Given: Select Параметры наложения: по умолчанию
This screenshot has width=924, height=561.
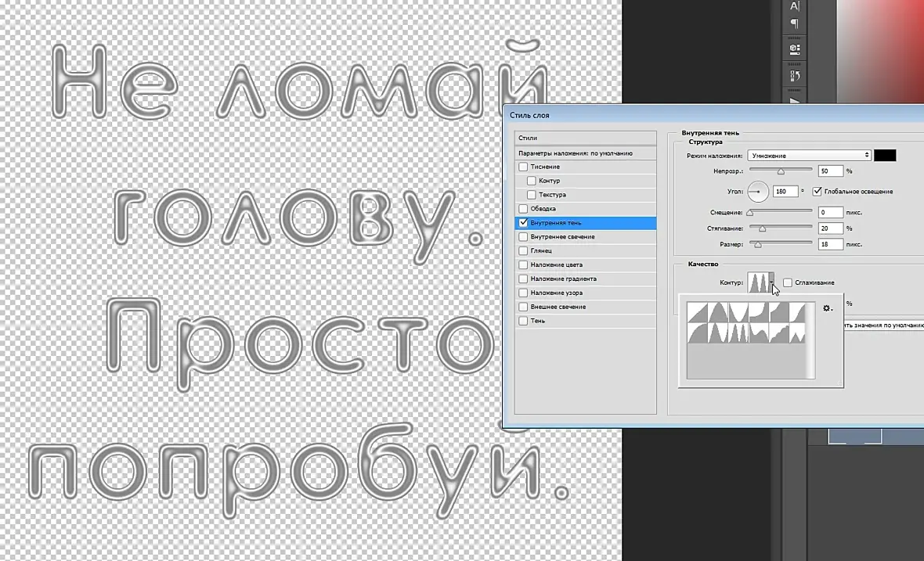Looking at the screenshot, I should 585,153.
